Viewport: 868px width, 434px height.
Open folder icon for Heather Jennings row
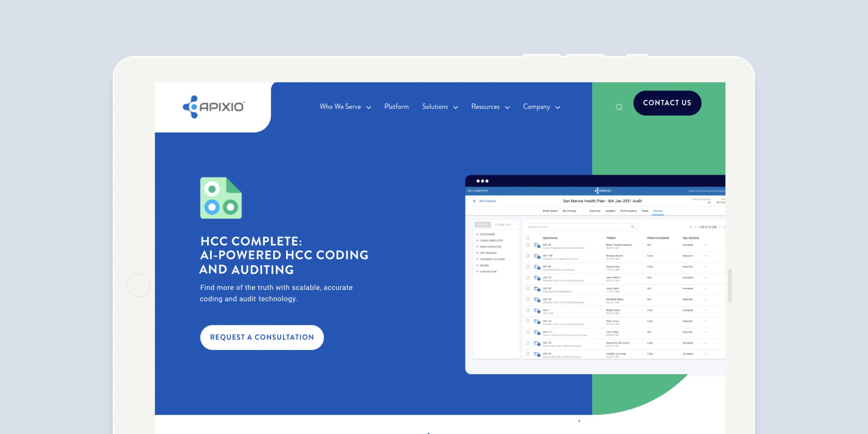pos(537,354)
